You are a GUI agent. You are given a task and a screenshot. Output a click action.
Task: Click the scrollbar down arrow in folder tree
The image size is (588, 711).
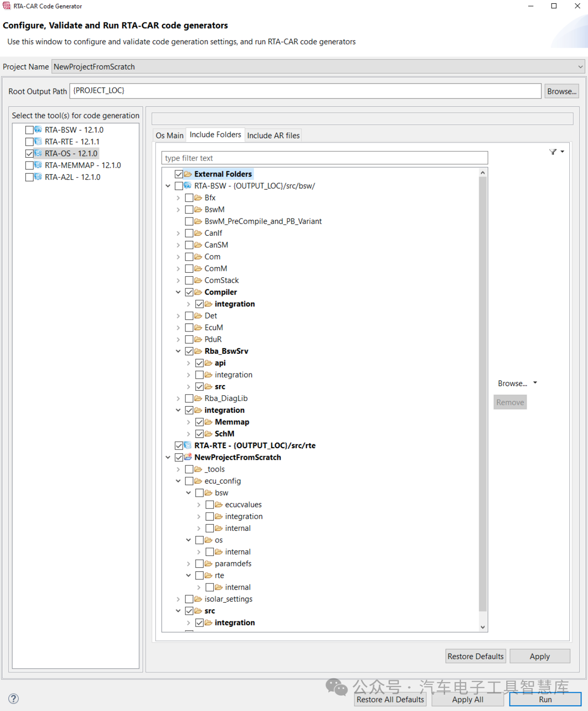(x=483, y=627)
